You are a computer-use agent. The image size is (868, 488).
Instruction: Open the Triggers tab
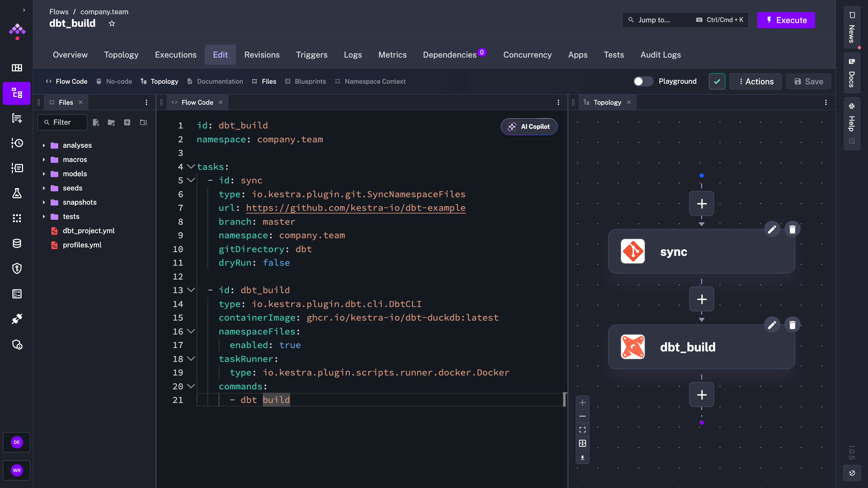click(x=312, y=55)
